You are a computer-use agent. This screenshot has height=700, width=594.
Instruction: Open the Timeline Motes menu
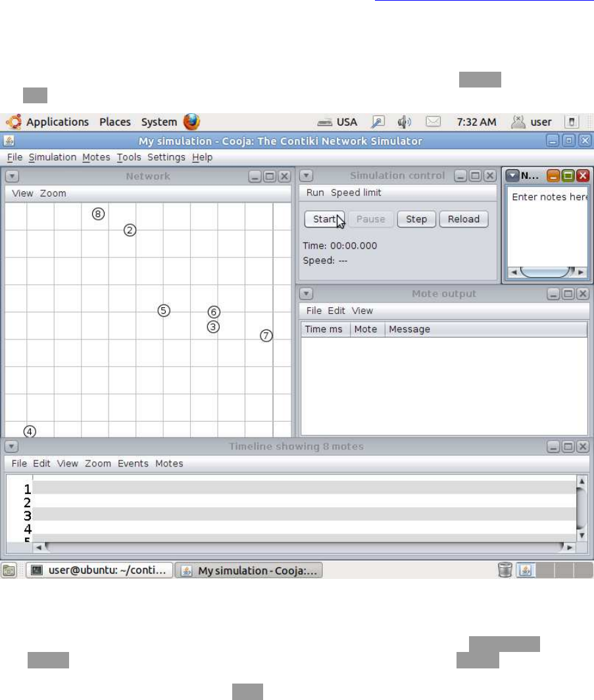coord(169,463)
